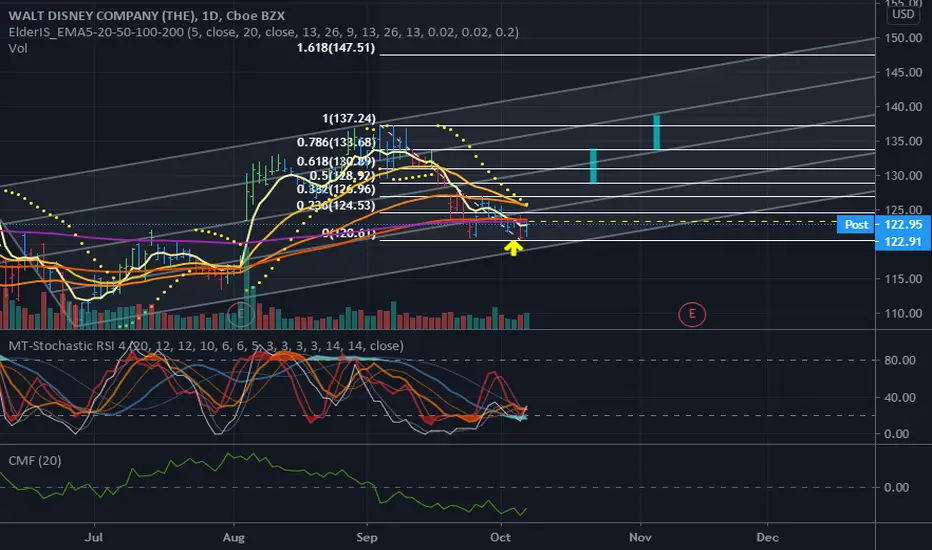Click the 80.00 level on Stochastic axis
932x550 pixels.
coord(900,360)
